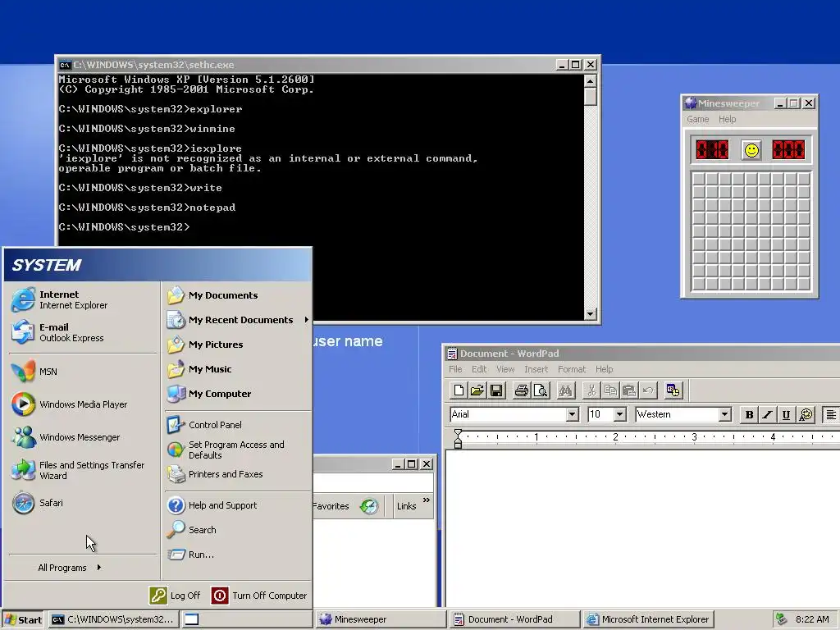Click the Open folder icon in WordPad
The width and height of the screenshot is (840, 630).
point(477,390)
